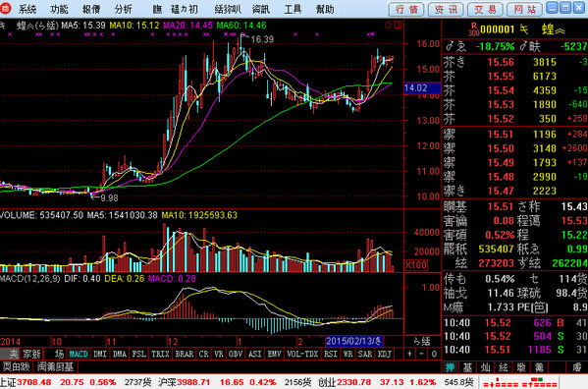Click the X100 volume scale label
The height and width of the screenshot is (389, 588).
point(416,265)
